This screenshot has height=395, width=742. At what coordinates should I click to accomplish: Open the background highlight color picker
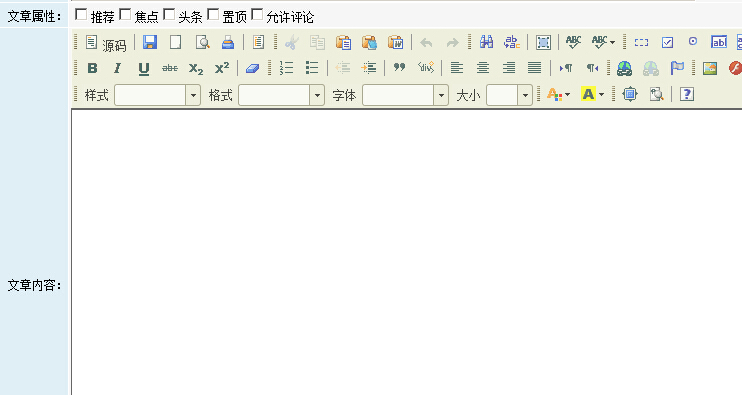[x=592, y=95]
